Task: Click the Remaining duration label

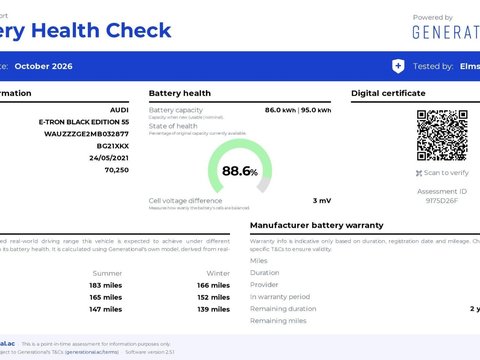Action: (x=283, y=309)
